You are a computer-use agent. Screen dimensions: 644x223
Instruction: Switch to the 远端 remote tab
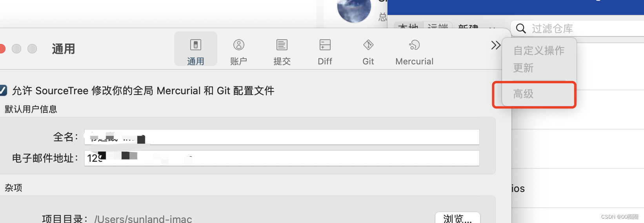coord(438,26)
